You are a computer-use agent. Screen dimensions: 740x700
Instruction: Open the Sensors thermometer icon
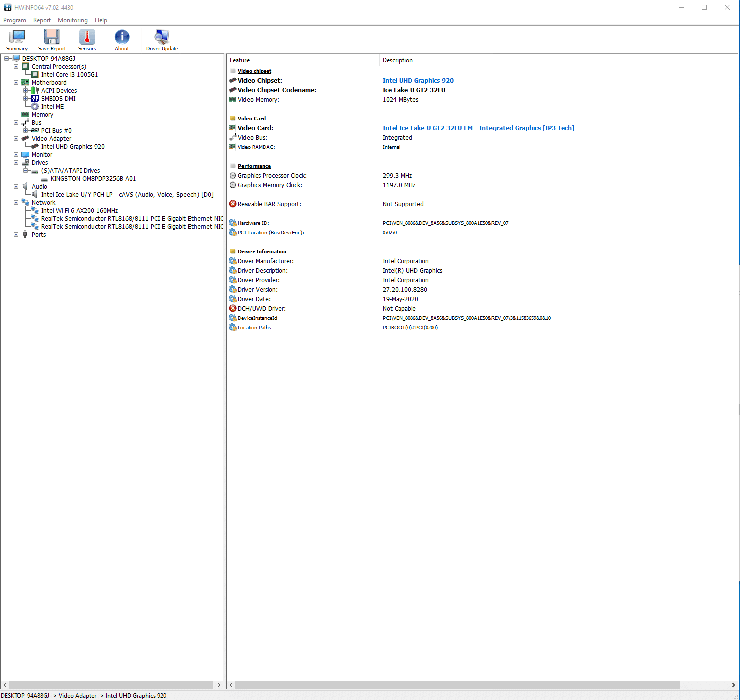(x=87, y=37)
